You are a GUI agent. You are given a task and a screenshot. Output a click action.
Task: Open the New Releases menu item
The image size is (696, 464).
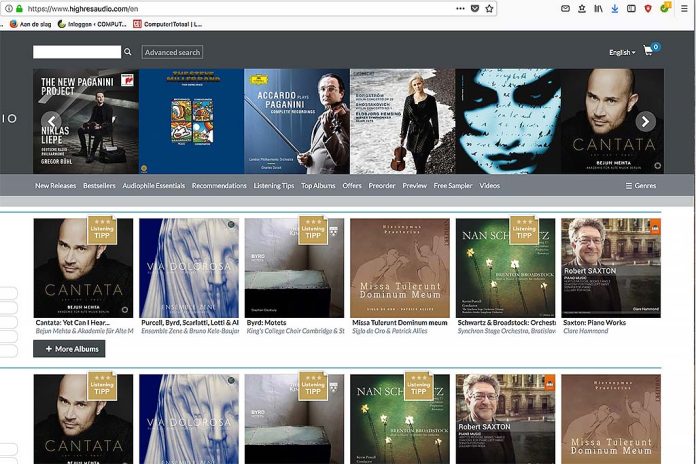coord(55,186)
